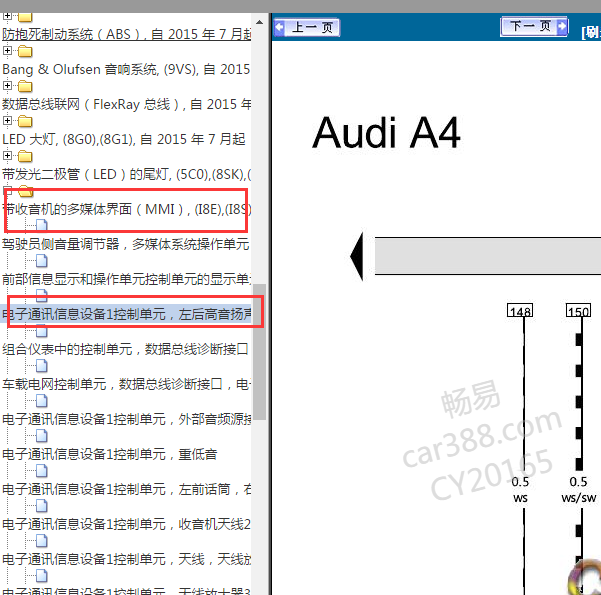Image resolution: width=601 pixels, height=595 pixels.
Task: Click page icon above 收音机天线2 entry
Action: [x=42, y=506]
